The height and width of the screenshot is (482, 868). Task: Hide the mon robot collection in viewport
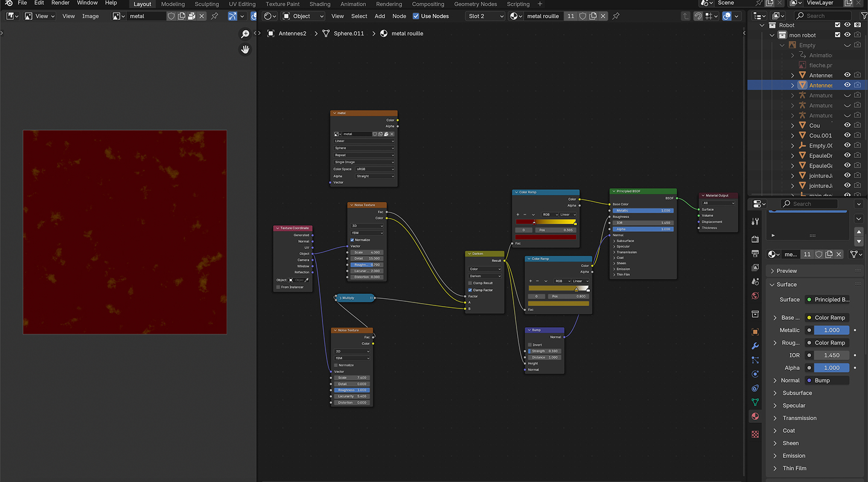[847, 35]
